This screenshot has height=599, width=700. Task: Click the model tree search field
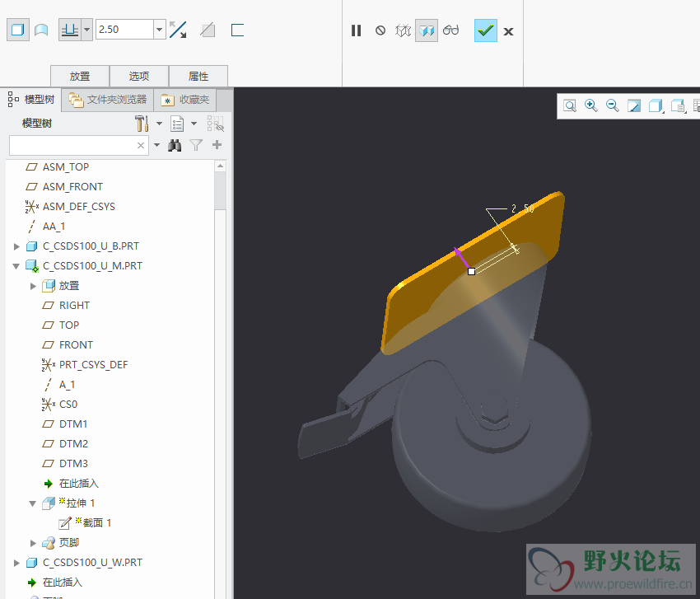[73, 145]
